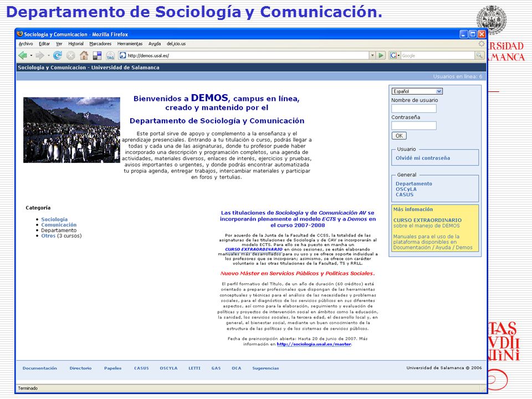Open the Sociología category link
This screenshot has height=399, width=532.
(54, 219)
